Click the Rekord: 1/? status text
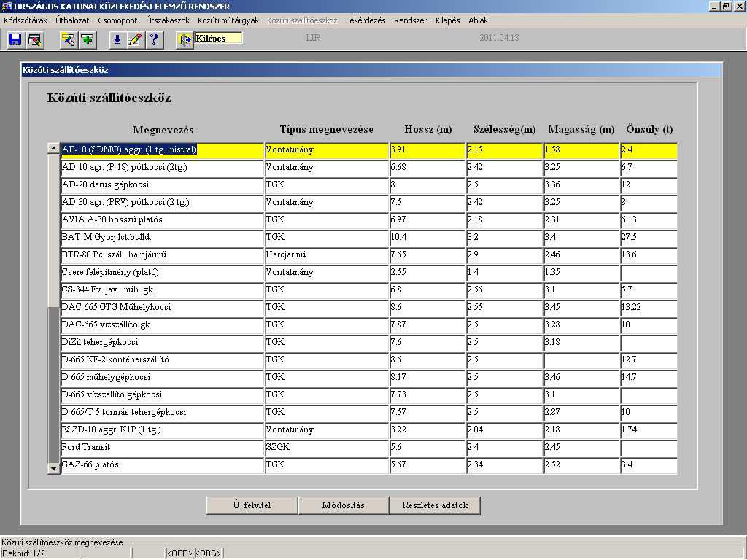Viewport: 747px width, 560px height. coord(24,553)
